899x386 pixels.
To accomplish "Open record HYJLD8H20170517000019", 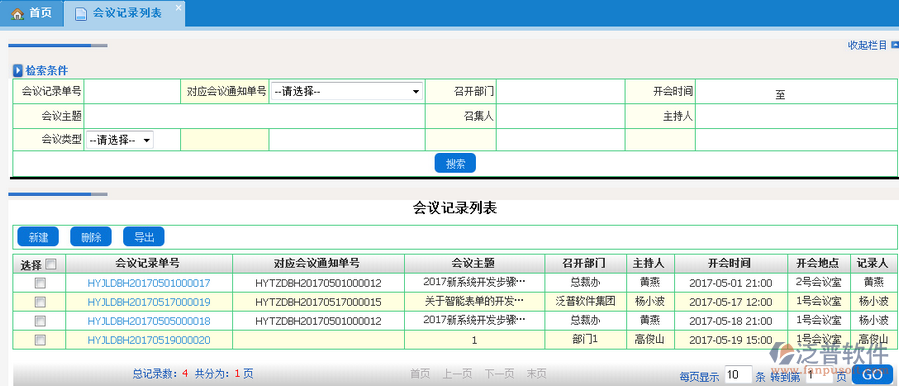I will (149, 302).
